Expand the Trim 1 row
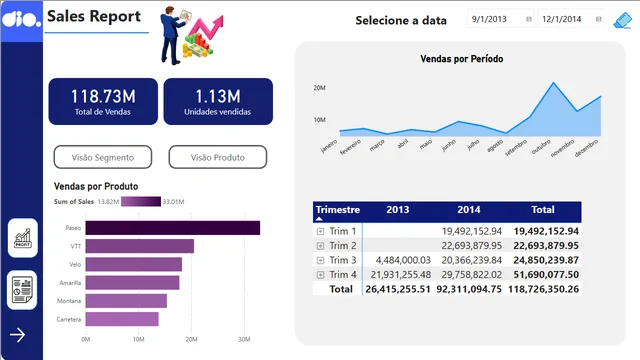This screenshot has height=360, width=640. tap(320, 231)
